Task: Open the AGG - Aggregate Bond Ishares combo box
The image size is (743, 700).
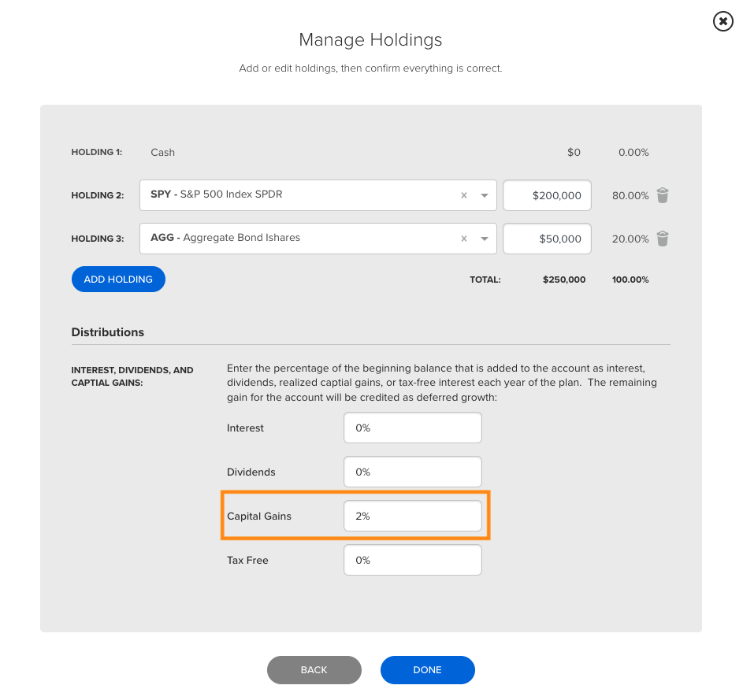Action: (318, 239)
